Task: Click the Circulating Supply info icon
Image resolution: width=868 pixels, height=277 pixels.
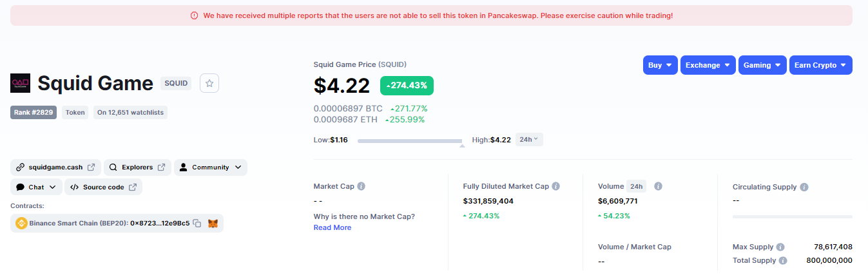Action: (804, 187)
